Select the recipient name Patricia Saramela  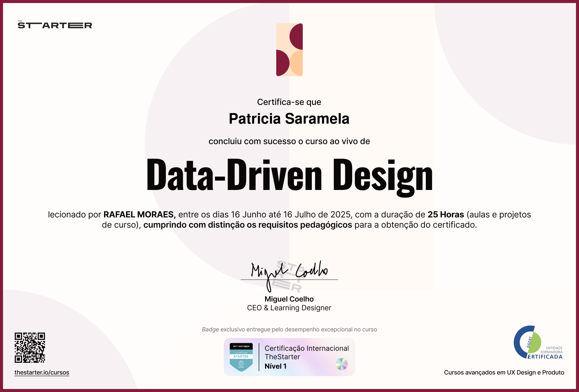tap(289, 119)
